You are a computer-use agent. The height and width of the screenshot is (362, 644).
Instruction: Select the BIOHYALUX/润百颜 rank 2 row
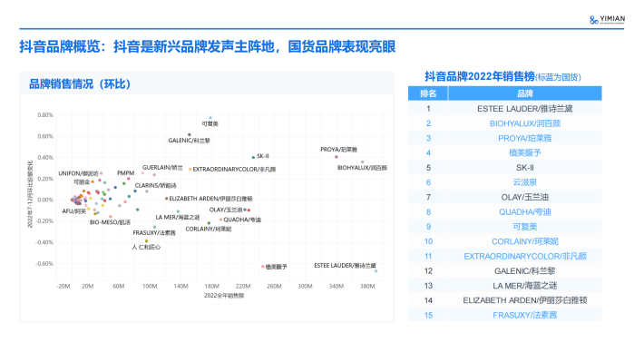coord(504,123)
